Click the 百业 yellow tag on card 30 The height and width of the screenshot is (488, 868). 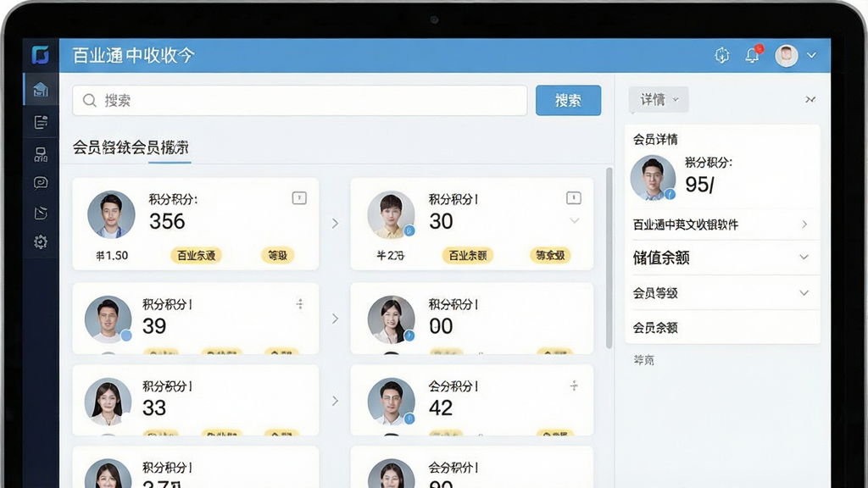point(468,255)
